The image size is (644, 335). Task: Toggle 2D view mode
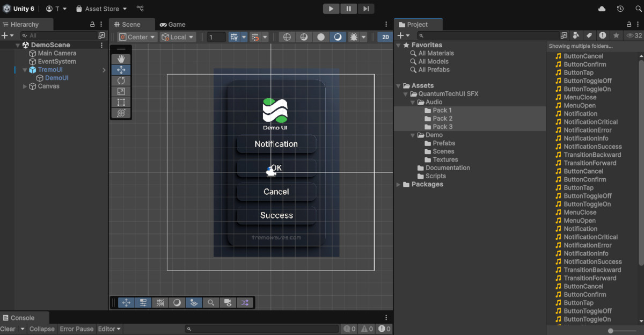pyautogui.click(x=385, y=37)
